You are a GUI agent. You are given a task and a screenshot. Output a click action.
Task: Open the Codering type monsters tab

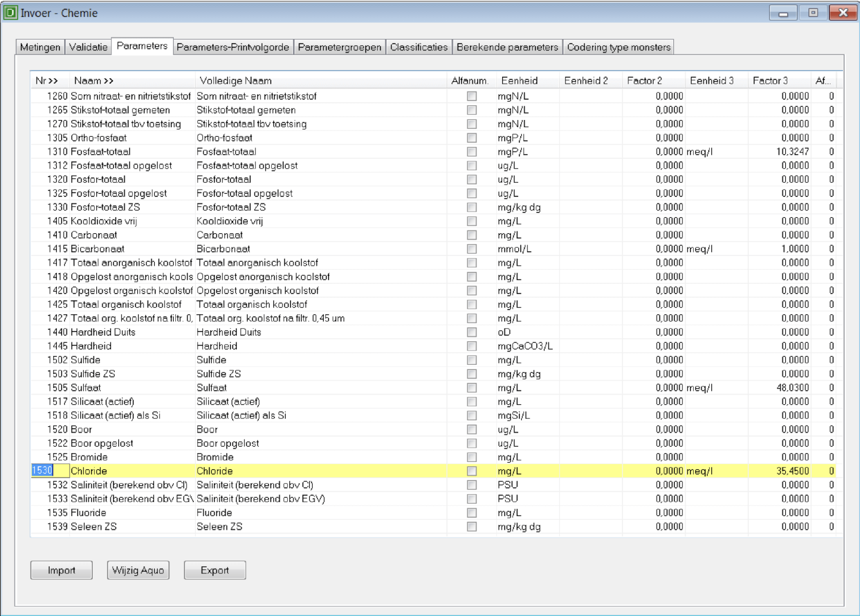[619, 47]
